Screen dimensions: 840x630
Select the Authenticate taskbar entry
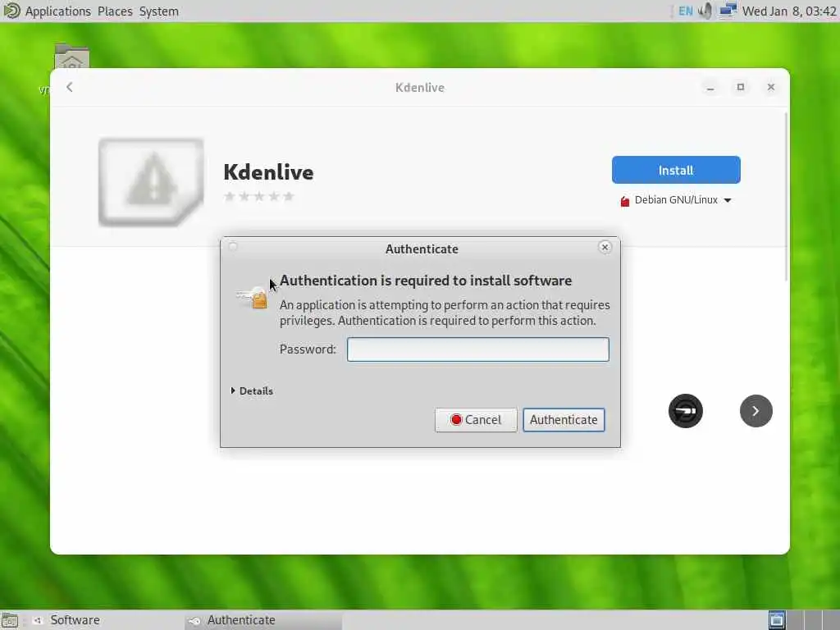coord(263,620)
